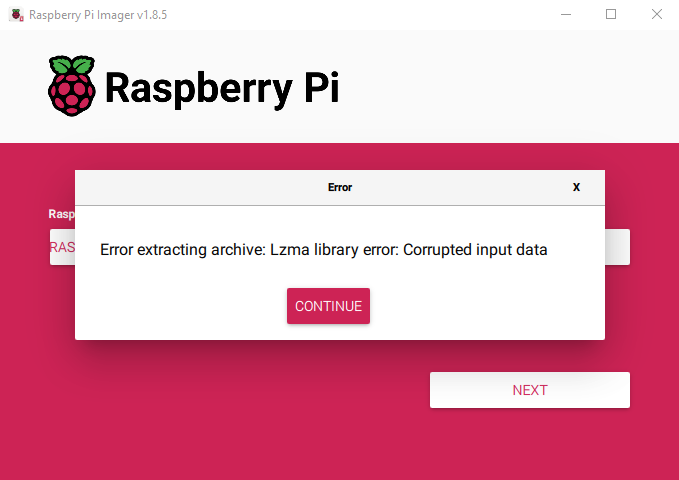Minimize the Raspberry Pi Imager window
Viewport: 679px width, 480px height.
coord(565,14)
